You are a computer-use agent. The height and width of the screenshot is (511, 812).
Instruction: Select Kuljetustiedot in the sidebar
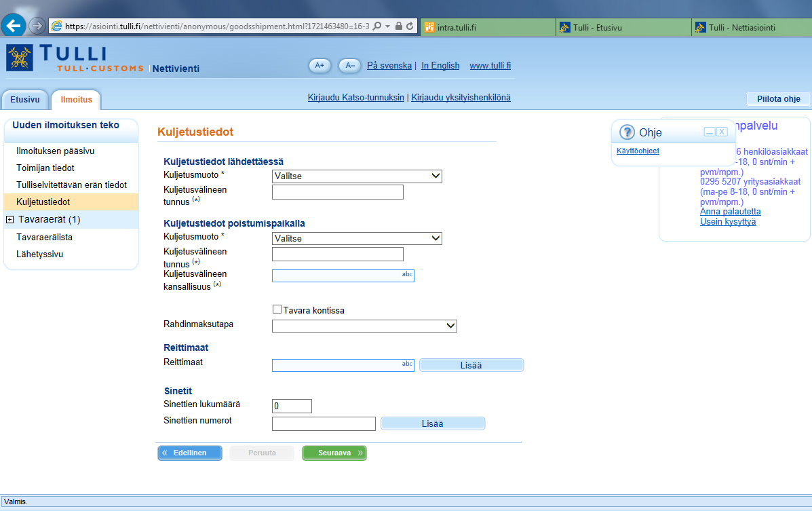(71, 202)
